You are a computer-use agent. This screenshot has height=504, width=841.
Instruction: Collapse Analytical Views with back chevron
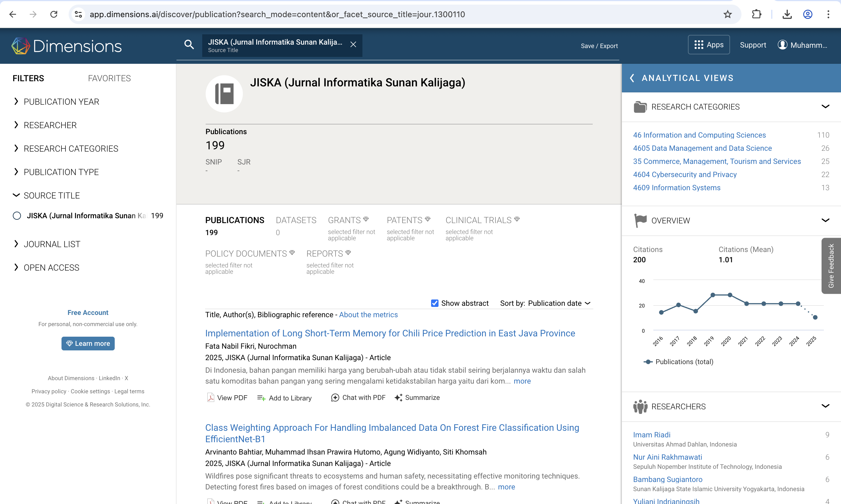(632, 78)
